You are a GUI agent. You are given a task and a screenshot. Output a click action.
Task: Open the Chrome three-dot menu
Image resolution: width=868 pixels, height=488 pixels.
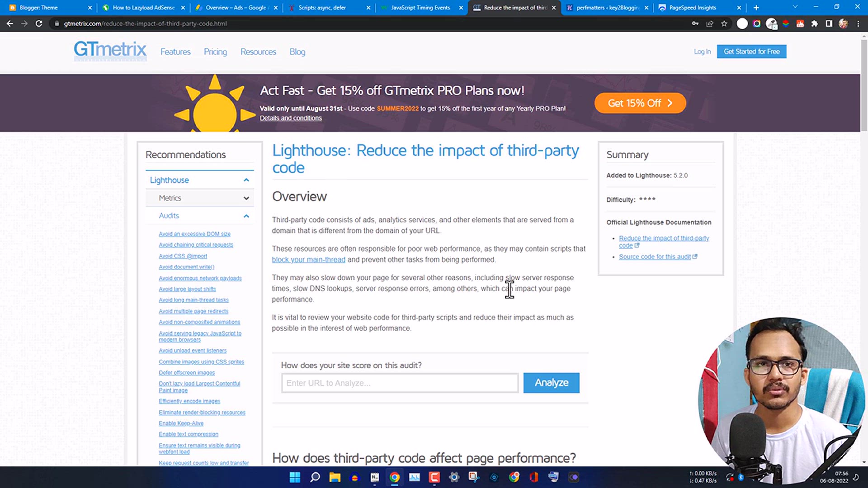(858, 23)
